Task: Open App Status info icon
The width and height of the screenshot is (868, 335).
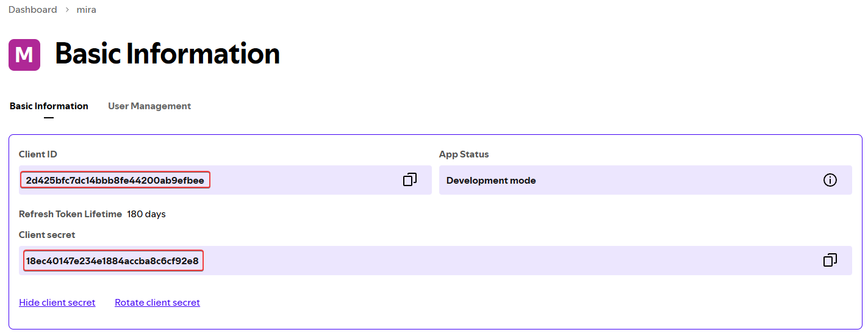Action: tap(830, 180)
